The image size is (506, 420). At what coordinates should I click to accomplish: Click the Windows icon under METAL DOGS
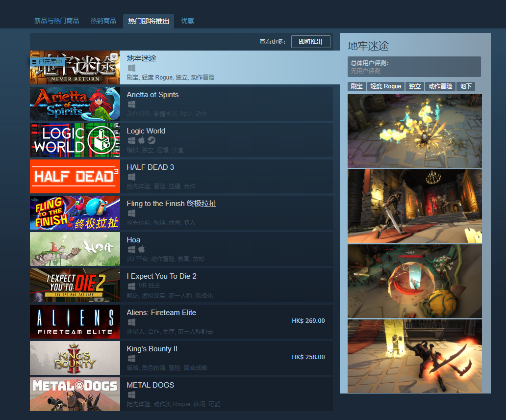pyautogui.click(x=131, y=394)
